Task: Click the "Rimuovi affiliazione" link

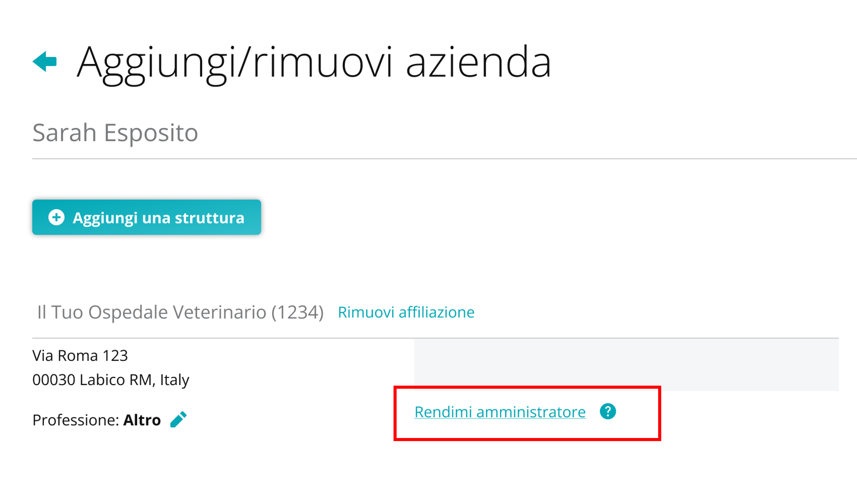Action: [x=406, y=312]
